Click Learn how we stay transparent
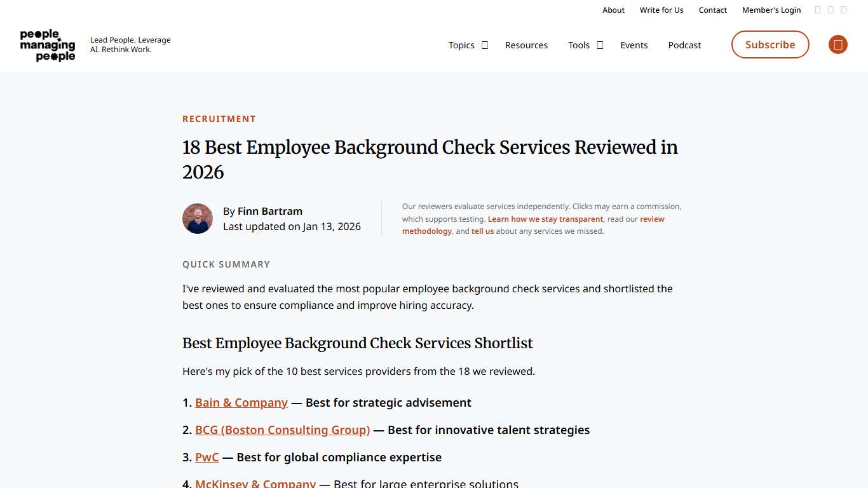This screenshot has height=488, width=868. pyautogui.click(x=545, y=219)
